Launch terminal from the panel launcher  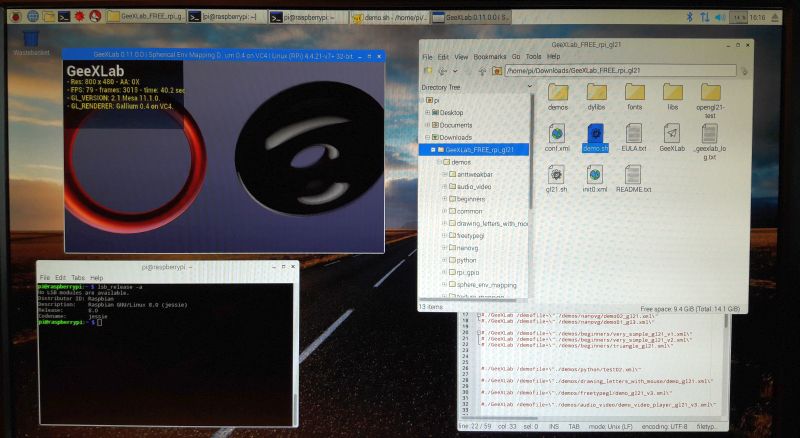tap(64, 17)
